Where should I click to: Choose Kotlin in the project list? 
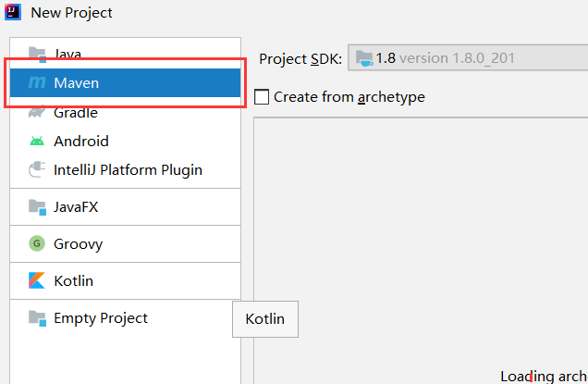tap(125, 280)
